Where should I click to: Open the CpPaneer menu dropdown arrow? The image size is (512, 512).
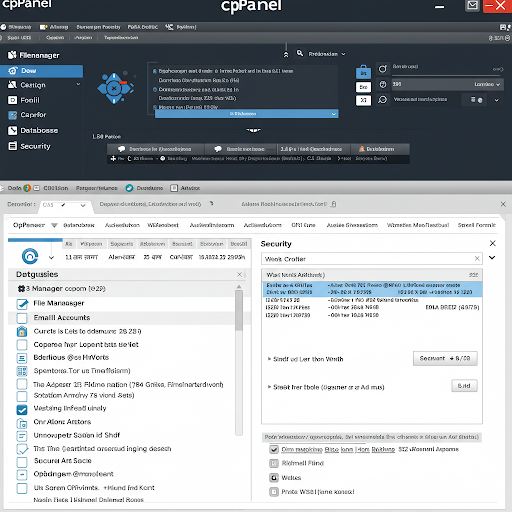point(54,225)
